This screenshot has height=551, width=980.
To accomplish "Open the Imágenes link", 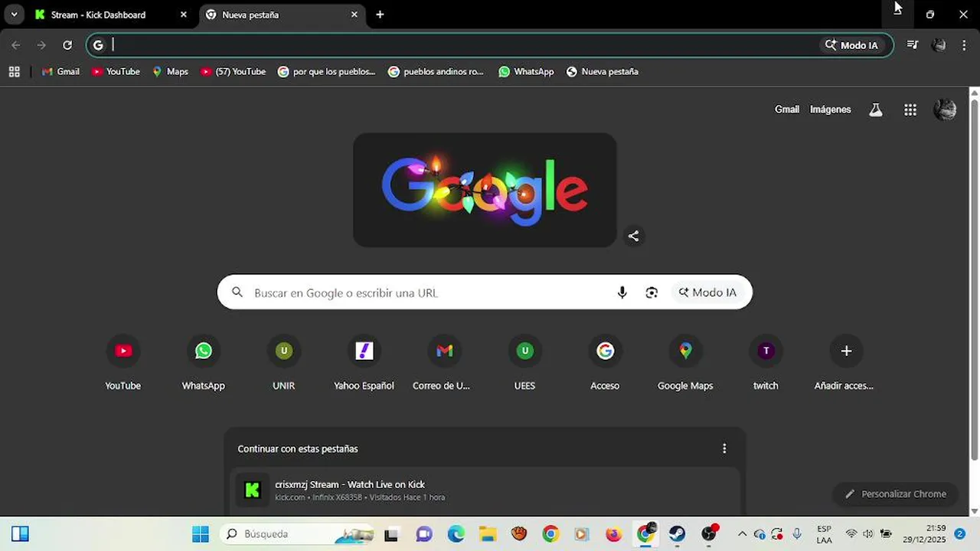I will click(831, 109).
